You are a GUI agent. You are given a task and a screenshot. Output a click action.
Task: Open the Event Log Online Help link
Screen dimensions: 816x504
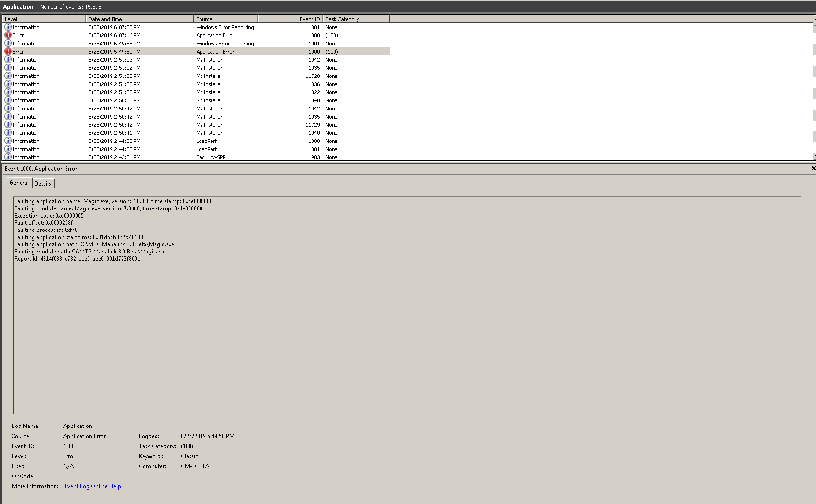tap(93, 486)
